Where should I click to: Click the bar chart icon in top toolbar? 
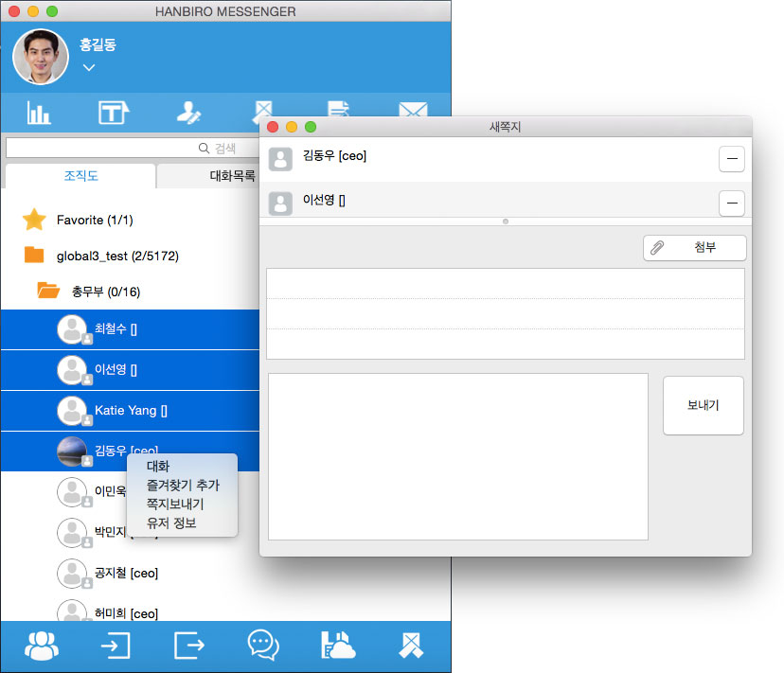click(x=39, y=113)
